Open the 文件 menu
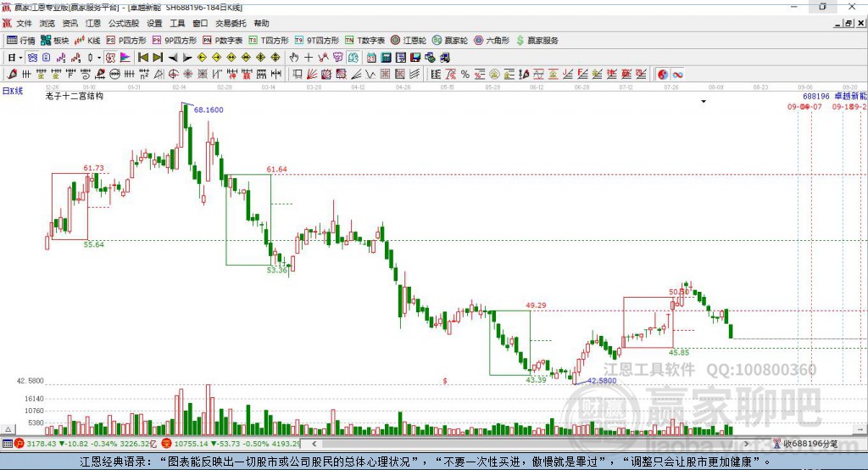 coord(24,23)
